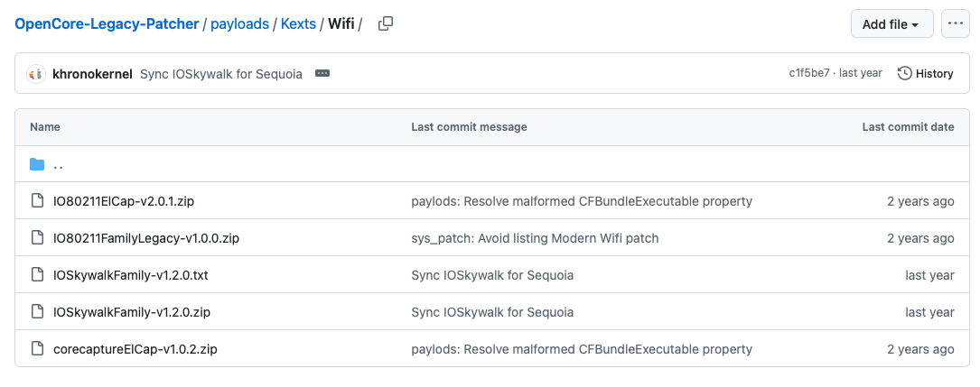
Task: Click the file icon for IOSkywalkFamily-v1.2.0.txt
Action: (x=37, y=275)
